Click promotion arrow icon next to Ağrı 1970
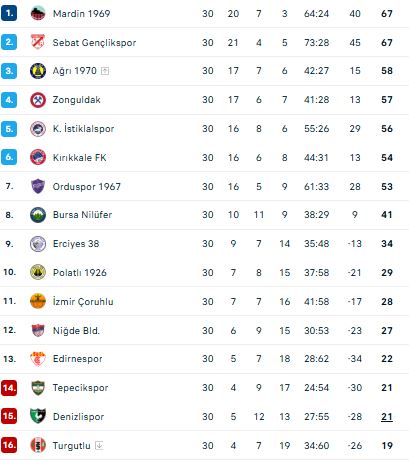 pos(105,71)
